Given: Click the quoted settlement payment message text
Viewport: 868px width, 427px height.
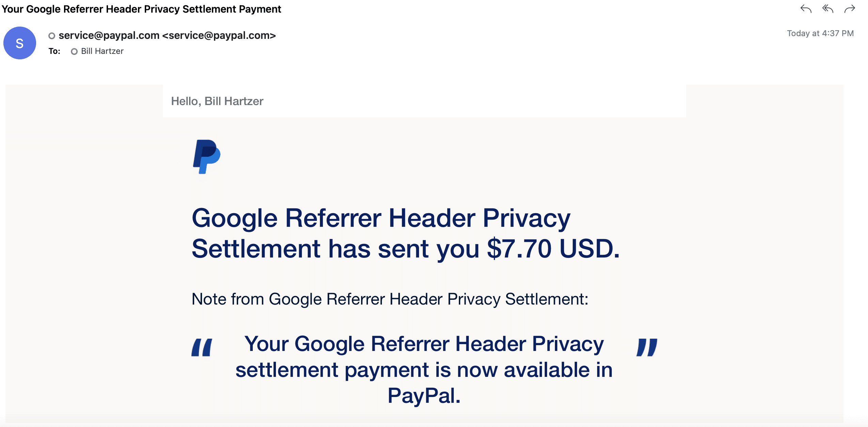Looking at the screenshot, I should click(x=424, y=370).
